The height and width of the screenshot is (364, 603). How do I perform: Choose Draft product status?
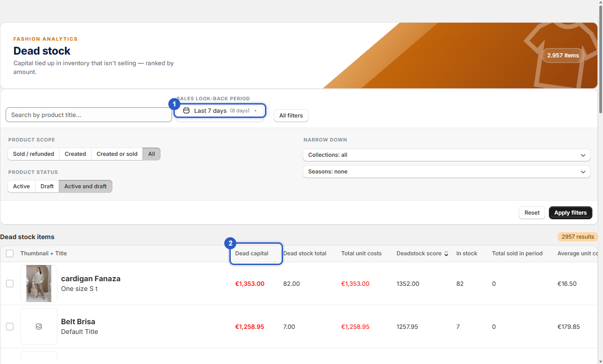[47, 186]
